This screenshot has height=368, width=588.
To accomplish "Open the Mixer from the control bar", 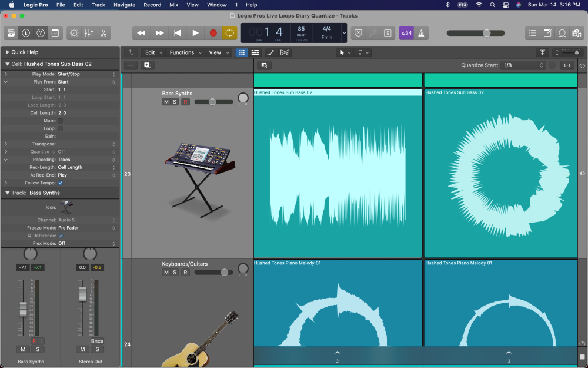I will 89,34.
